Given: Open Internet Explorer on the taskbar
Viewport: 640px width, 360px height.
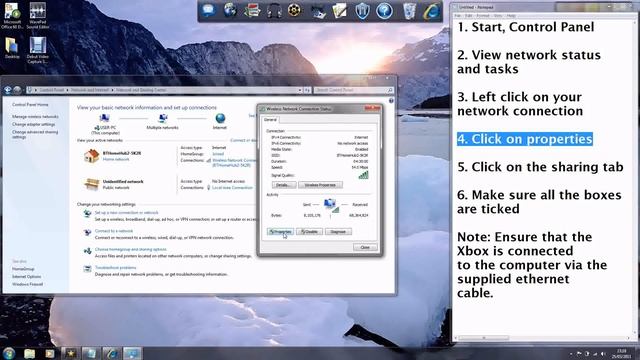Looking at the screenshot, I should [x=111, y=353].
